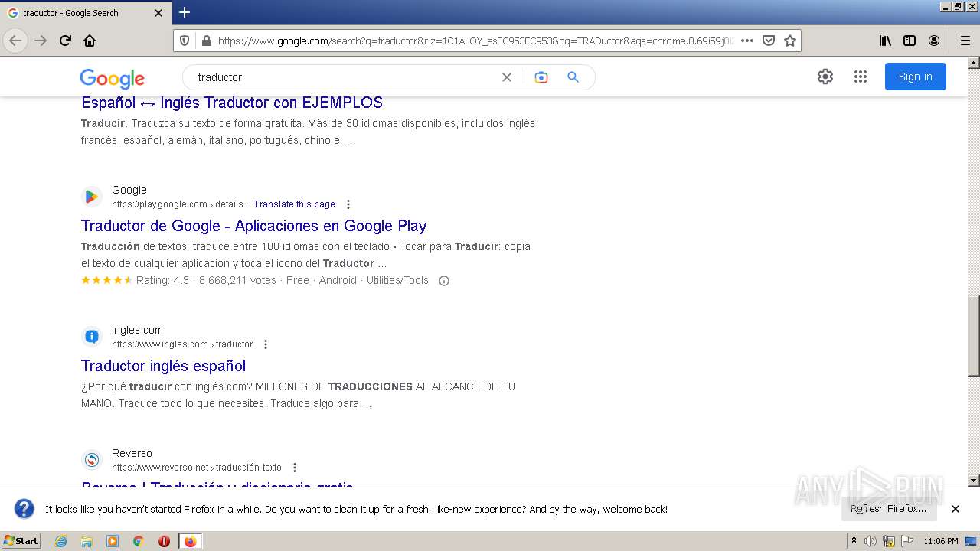Launch Chrome from taskbar
980x551 pixels.
pos(138,541)
